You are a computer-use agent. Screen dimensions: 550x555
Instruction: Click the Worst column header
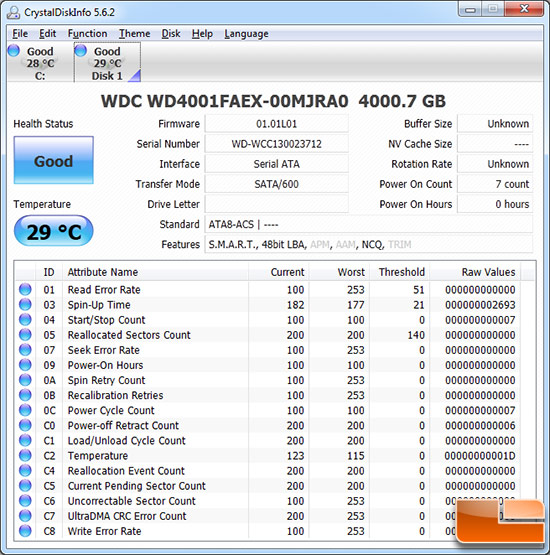339,272
